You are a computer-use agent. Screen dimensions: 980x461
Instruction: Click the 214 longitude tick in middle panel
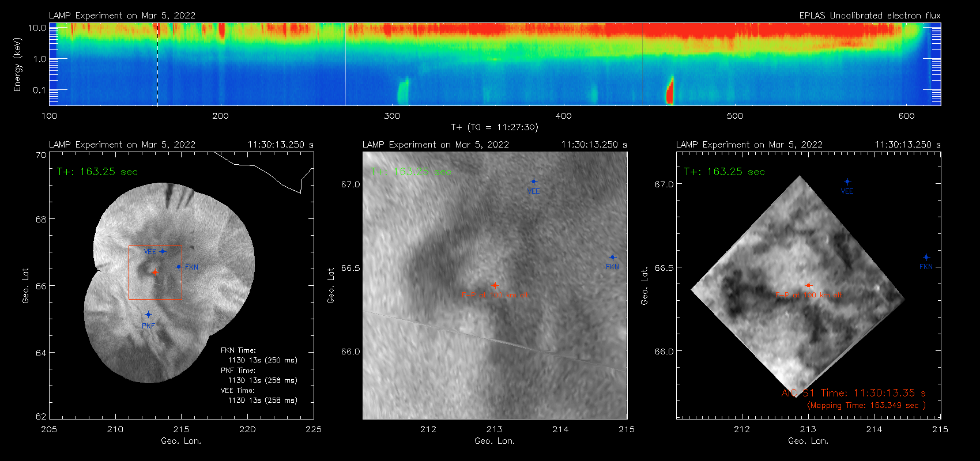[x=560, y=429]
